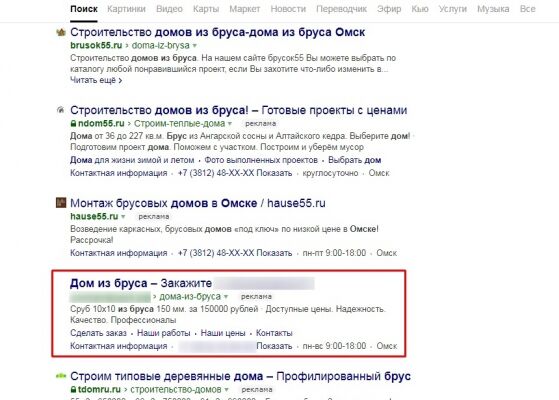This screenshot has width=559, height=400.
Task: Open Контактная информация of hause55.ru ad
Action: 119,253
